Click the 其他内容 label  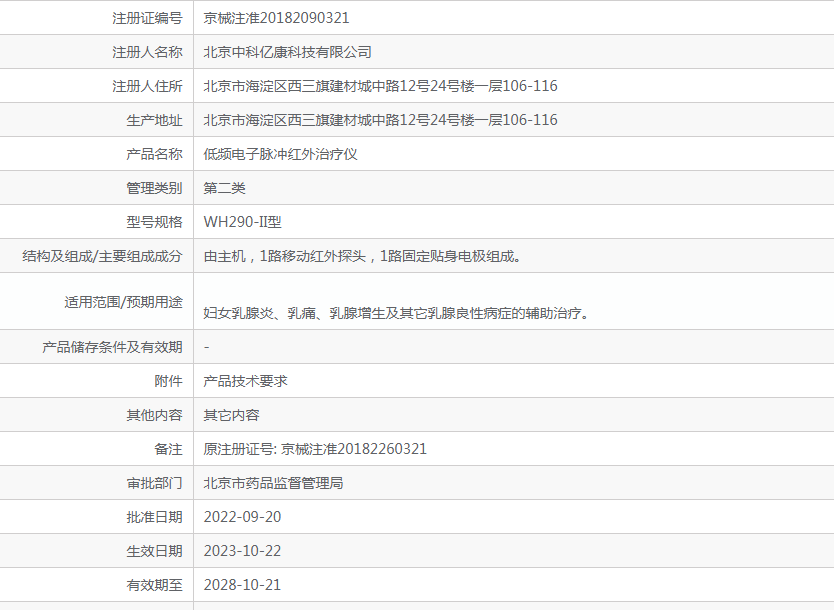coord(154,415)
